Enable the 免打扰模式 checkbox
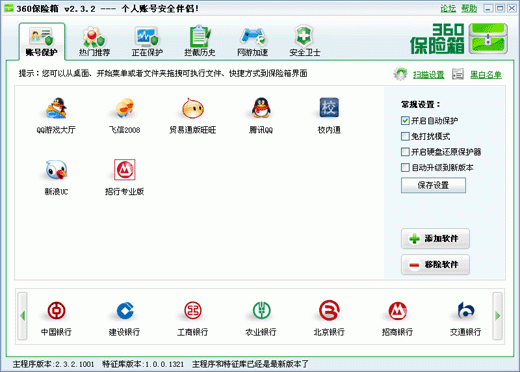Viewport: 520px width, 372px height. 405,136
